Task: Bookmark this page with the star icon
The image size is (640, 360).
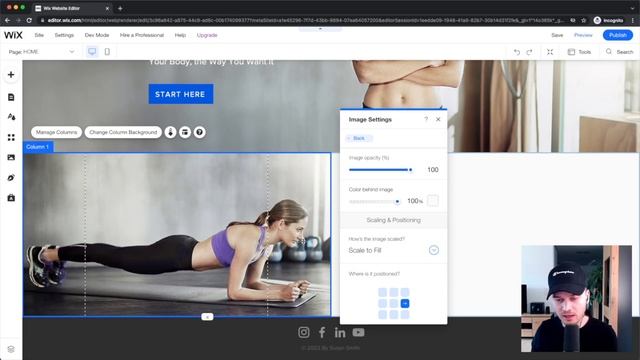Action: click(x=584, y=20)
